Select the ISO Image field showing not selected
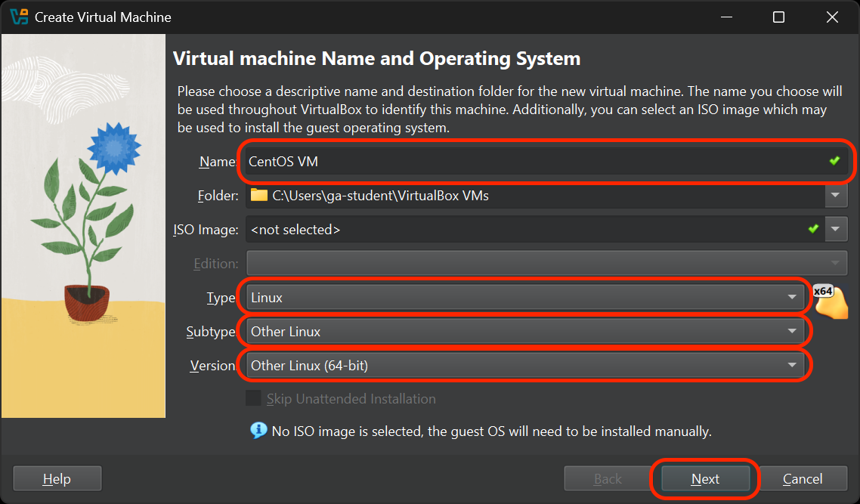The height and width of the screenshot is (504, 860). tap(453, 229)
